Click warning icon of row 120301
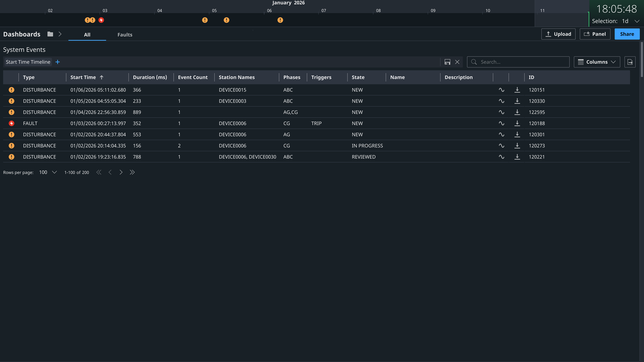This screenshot has width=644, height=362. click(12, 134)
